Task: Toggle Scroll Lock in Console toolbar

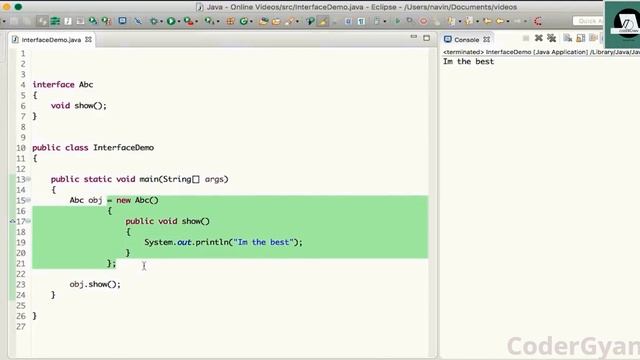Action: [580, 38]
